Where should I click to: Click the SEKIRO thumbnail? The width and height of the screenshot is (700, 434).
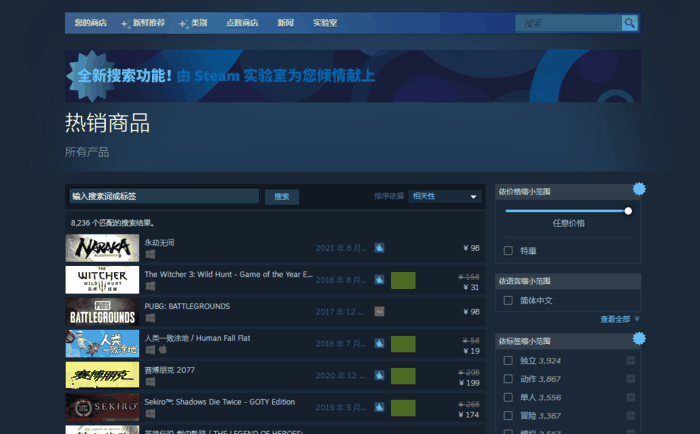(x=102, y=407)
